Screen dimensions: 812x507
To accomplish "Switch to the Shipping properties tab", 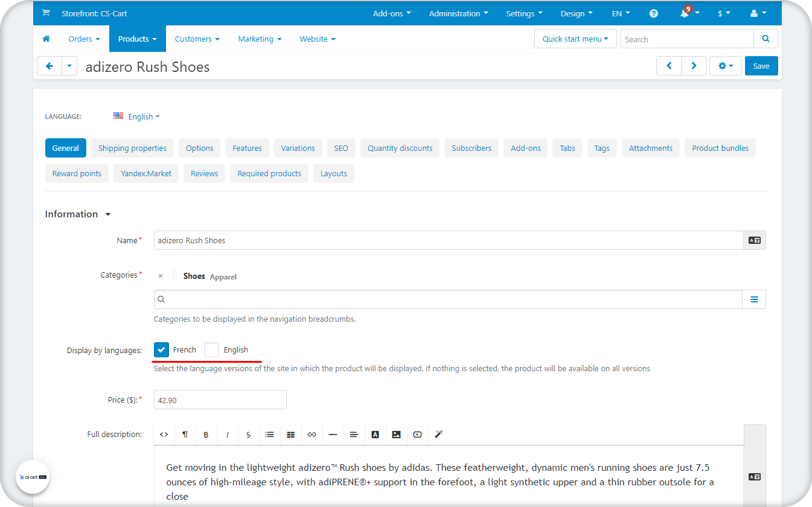I will [x=132, y=148].
